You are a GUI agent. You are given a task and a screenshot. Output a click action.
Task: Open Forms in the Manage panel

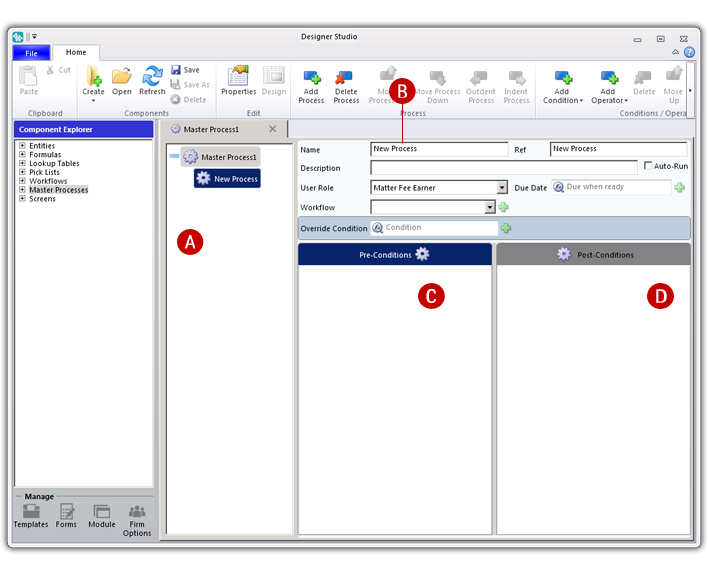point(66,512)
